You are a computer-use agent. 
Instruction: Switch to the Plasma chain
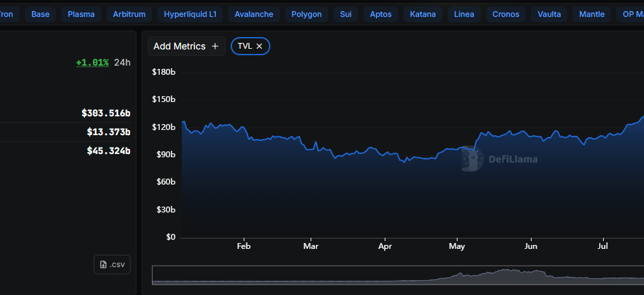click(81, 14)
